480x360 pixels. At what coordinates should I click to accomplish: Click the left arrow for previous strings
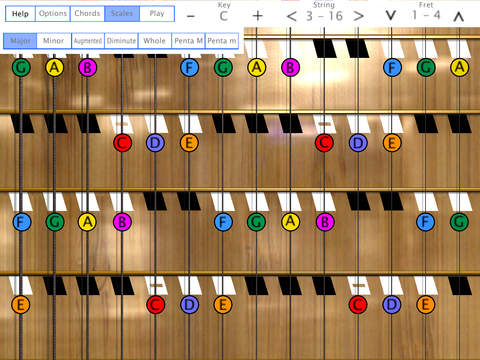click(x=292, y=16)
